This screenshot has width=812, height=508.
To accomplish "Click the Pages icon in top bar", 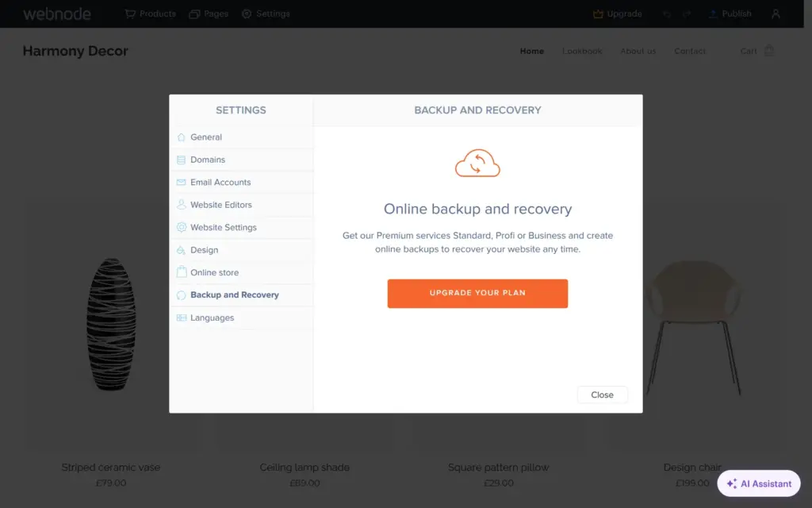I will (x=194, y=14).
